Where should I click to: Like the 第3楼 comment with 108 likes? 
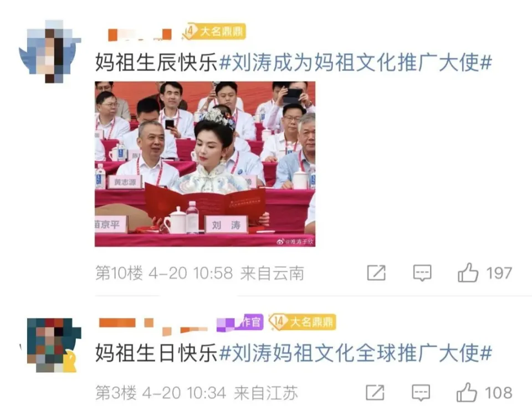[467, 392]
